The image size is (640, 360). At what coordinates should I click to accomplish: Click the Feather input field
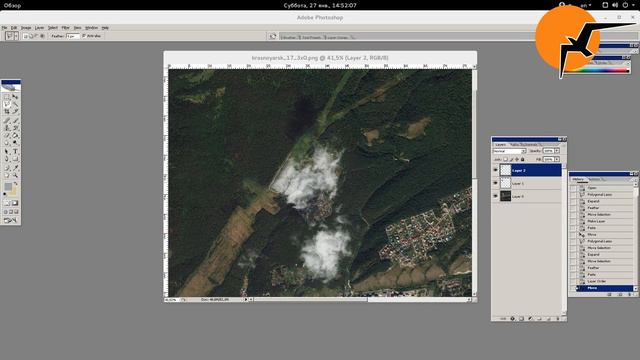[73, 36]
